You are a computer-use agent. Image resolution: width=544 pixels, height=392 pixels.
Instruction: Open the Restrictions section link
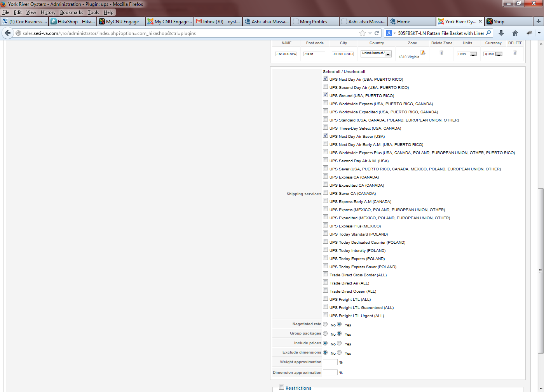(x=298, y=388)
